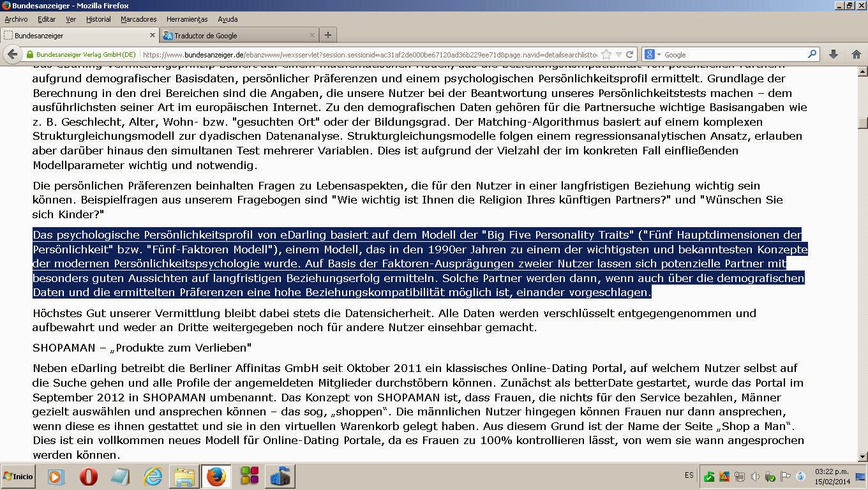Open the Marcadores menu
Image resolution: width=868 pixels, height=490 pixels.
(x=138, y=19)
